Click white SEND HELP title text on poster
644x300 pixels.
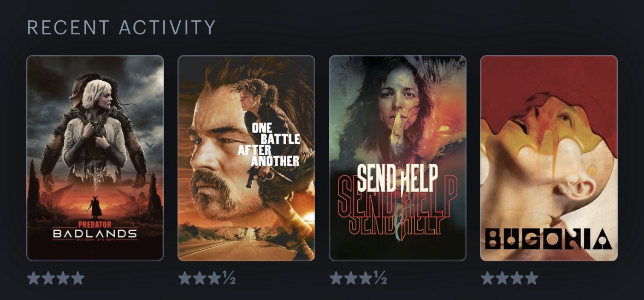point(397,178)
